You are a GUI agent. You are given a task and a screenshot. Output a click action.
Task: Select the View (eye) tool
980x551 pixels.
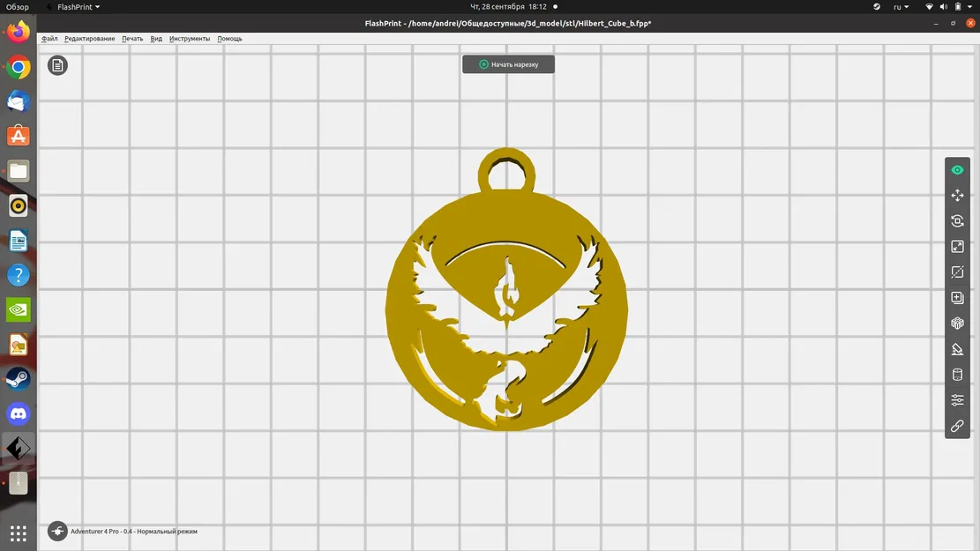[x=957, y=170]
